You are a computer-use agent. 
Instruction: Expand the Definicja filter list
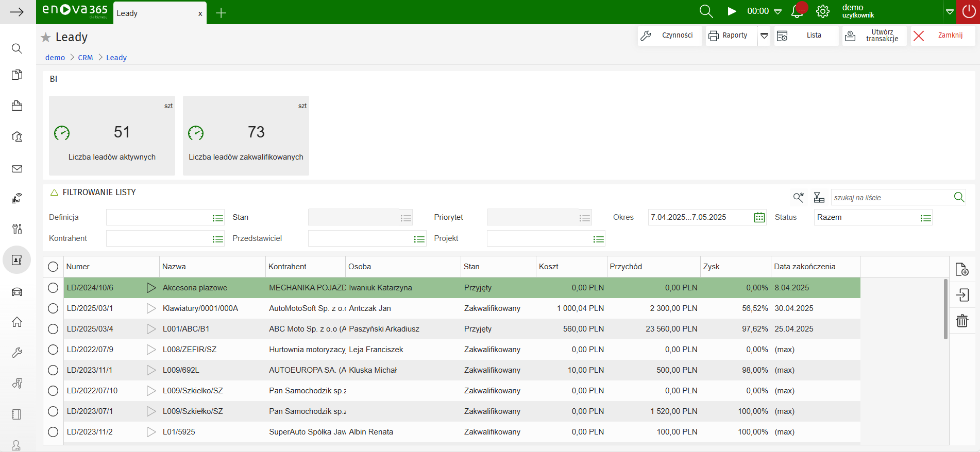point(217,218)
